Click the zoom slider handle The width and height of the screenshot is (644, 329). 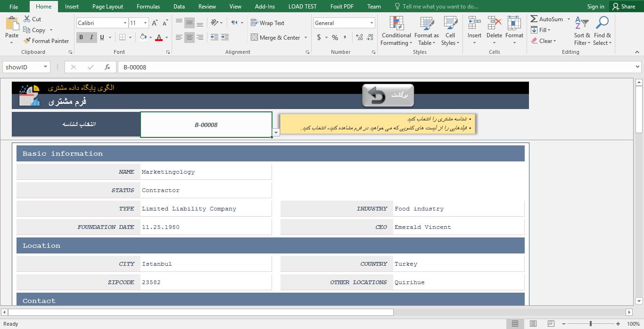591,324
